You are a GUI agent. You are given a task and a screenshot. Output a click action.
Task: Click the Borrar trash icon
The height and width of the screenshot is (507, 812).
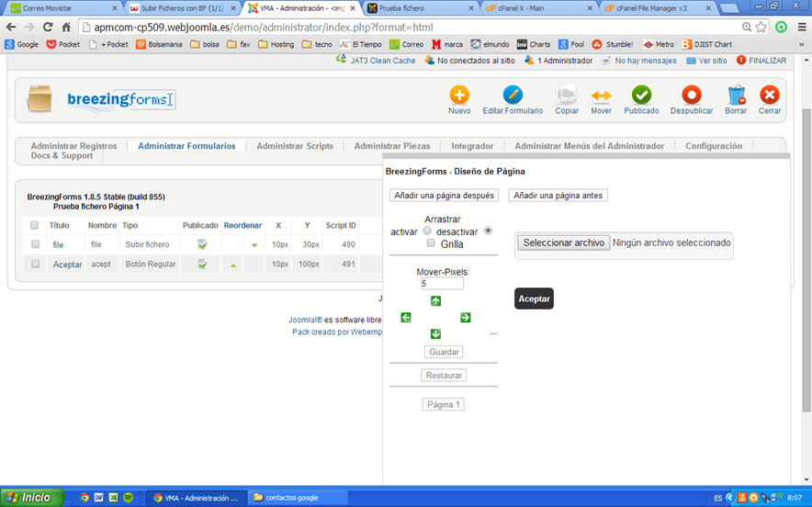point(736,96)
